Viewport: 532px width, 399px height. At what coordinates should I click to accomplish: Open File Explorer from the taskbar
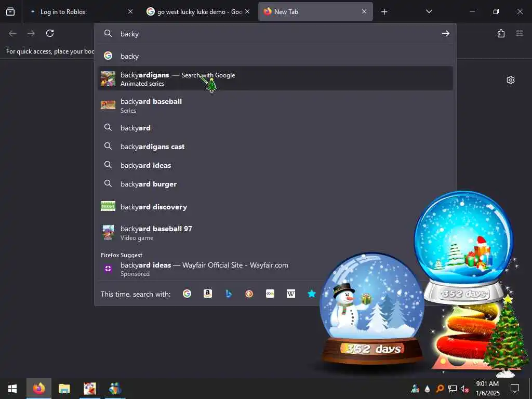point(64,389)
